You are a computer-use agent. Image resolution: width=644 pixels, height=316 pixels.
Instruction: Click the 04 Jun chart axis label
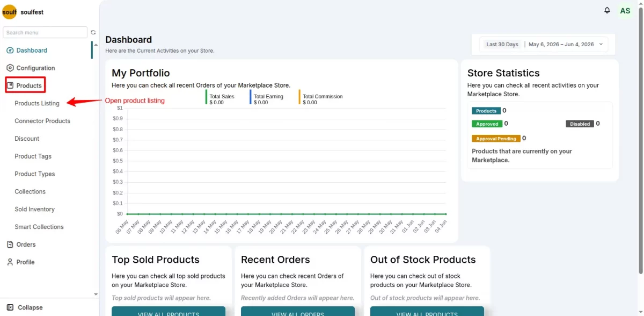coord(441,226)
